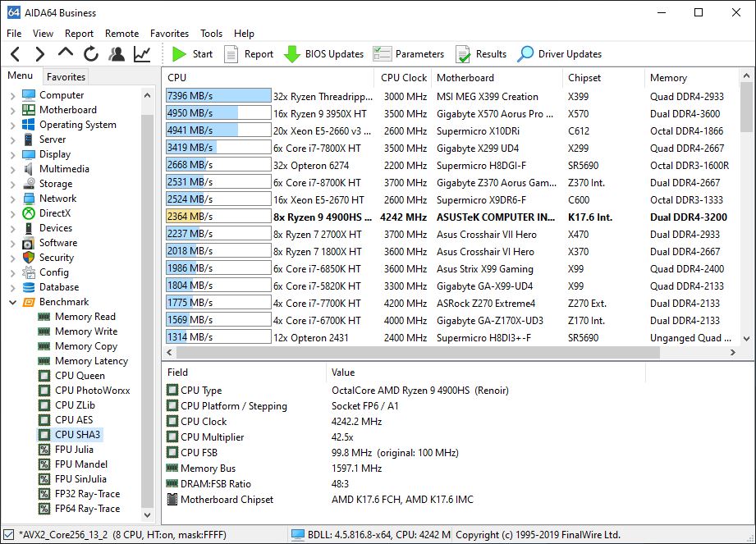Switch to the Favorites tab

pos(66,76)
